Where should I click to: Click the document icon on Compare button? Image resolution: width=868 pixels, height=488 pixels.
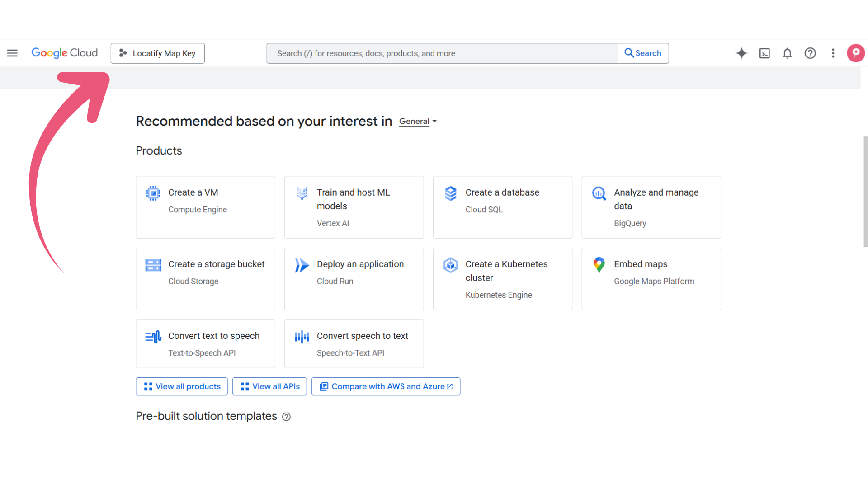(324, 386)
